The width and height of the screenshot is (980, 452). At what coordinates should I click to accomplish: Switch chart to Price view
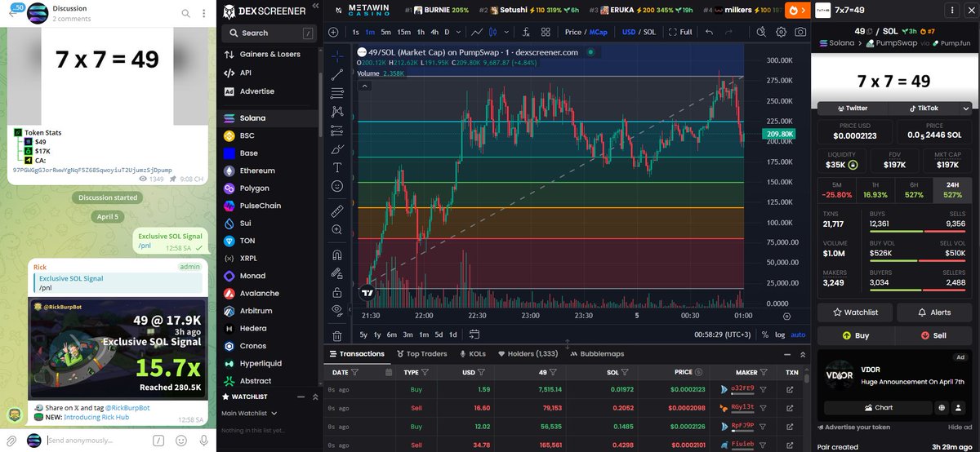click(x=573, y=32)
